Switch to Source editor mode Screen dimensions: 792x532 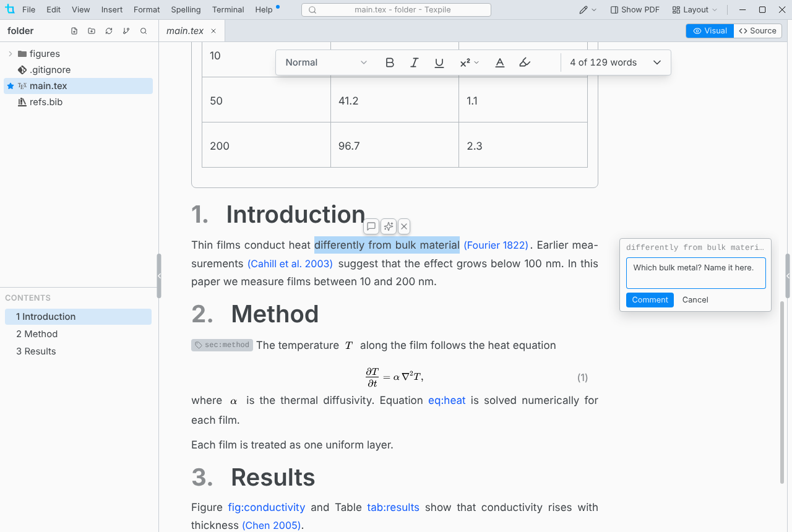click(758, 31)
